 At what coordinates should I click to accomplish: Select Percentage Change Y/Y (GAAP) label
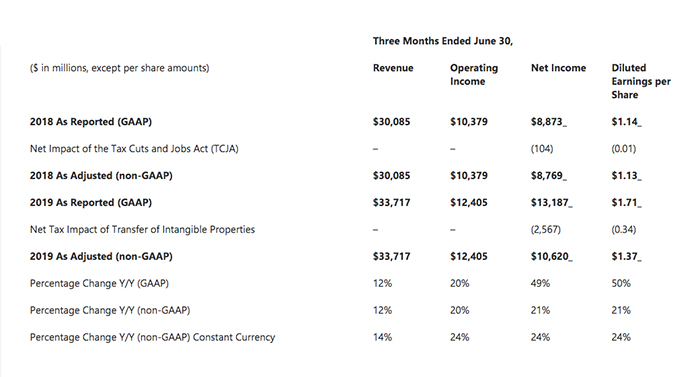[99, 283]
